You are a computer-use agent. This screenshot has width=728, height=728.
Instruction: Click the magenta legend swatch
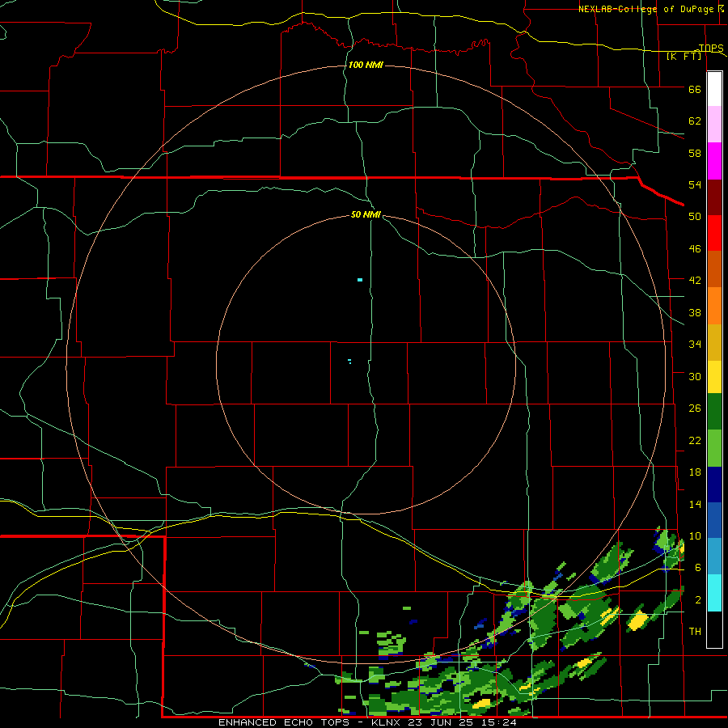(714, 161)
